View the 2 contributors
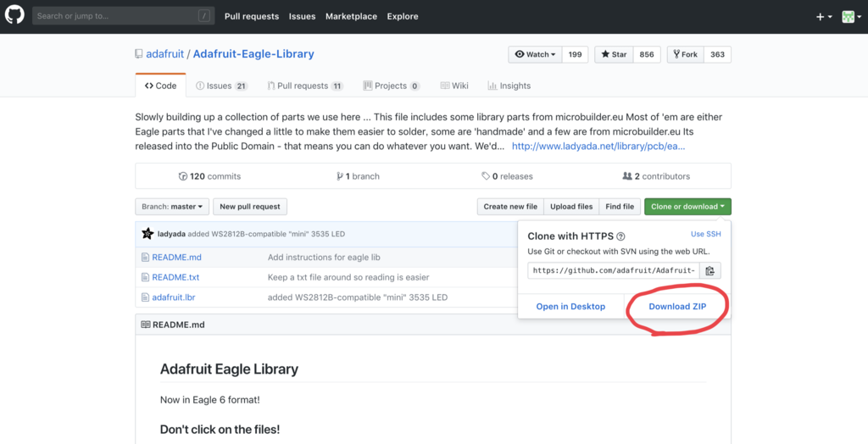Image resolution: width=868 pixels, height=444 pixels. (x=656, y=176)
